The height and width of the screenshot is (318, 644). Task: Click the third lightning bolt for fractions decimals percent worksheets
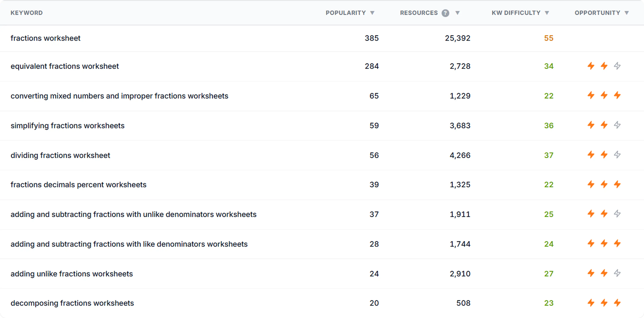tap(617, 185)
